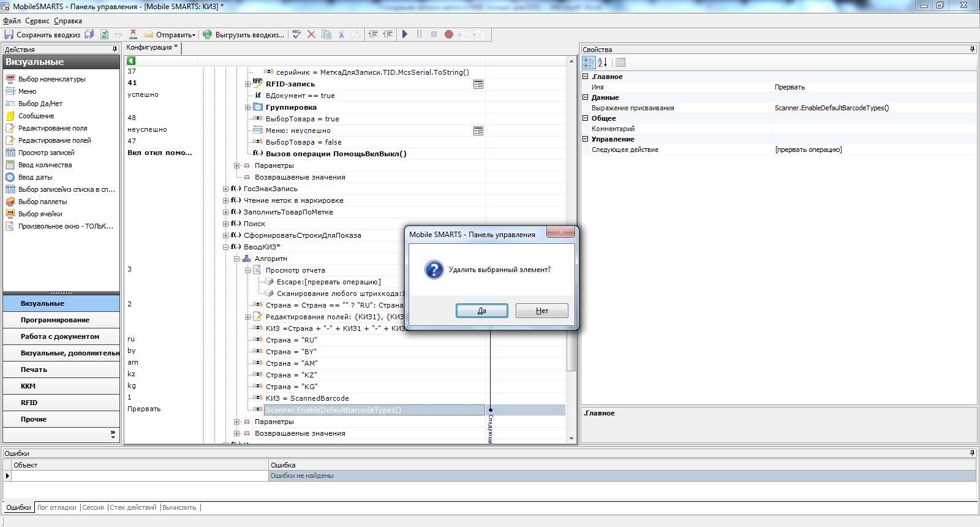Click the green refresh document toolbar icon
This screenshot has width=980, height=527.
[104, 35]
